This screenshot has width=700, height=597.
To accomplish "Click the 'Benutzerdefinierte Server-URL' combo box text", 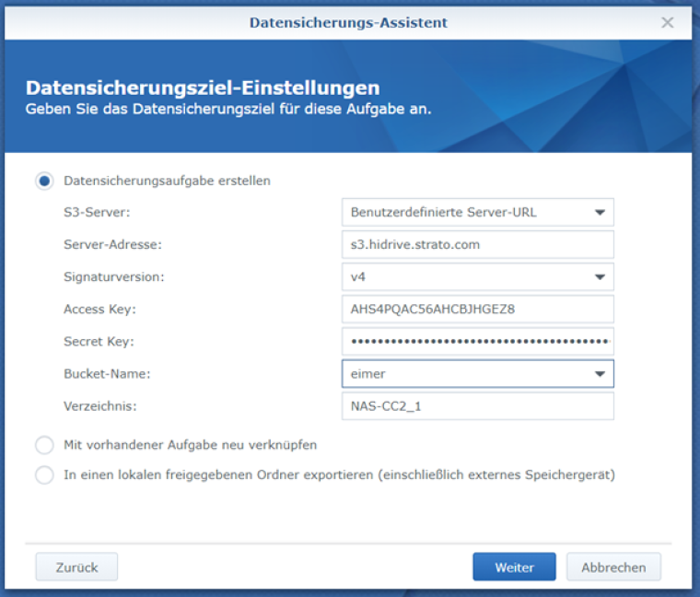I will click(x=443, y=212).
